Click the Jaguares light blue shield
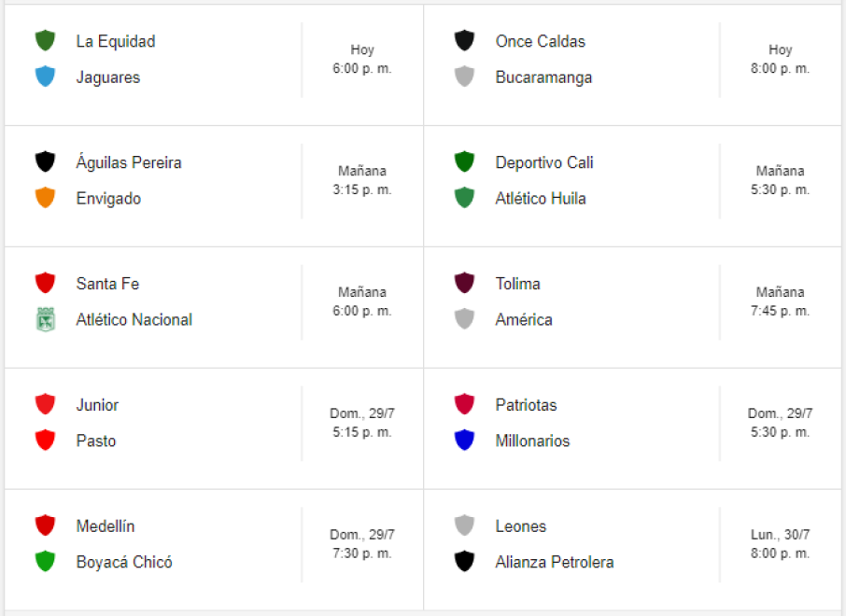 click(x=45, y=77)
